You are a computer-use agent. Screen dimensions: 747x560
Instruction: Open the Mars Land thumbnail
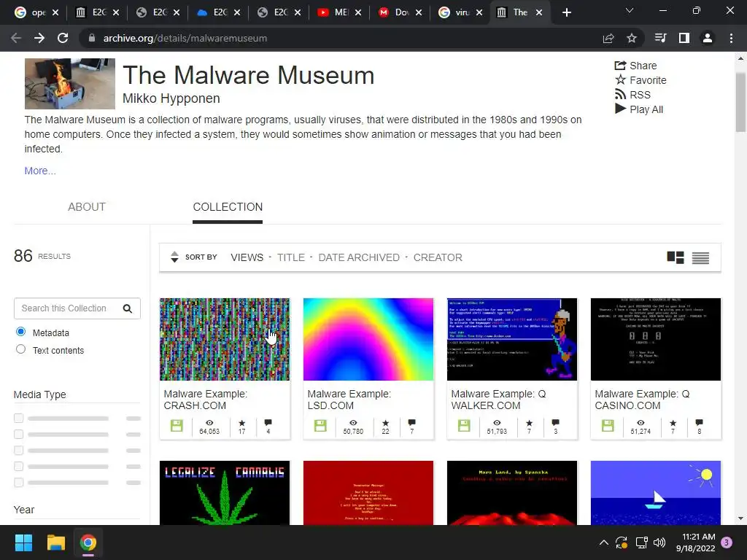tap(512, 493)
